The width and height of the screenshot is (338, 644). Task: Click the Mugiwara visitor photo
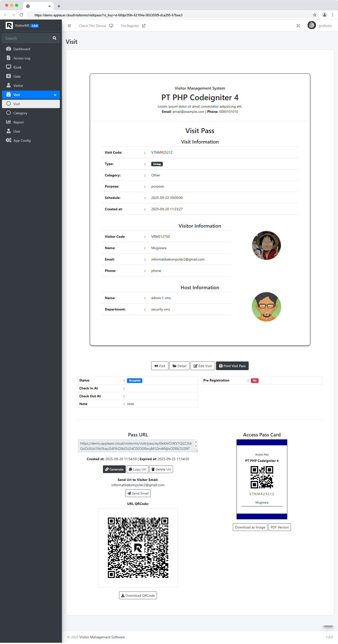(x=266, y=245)
